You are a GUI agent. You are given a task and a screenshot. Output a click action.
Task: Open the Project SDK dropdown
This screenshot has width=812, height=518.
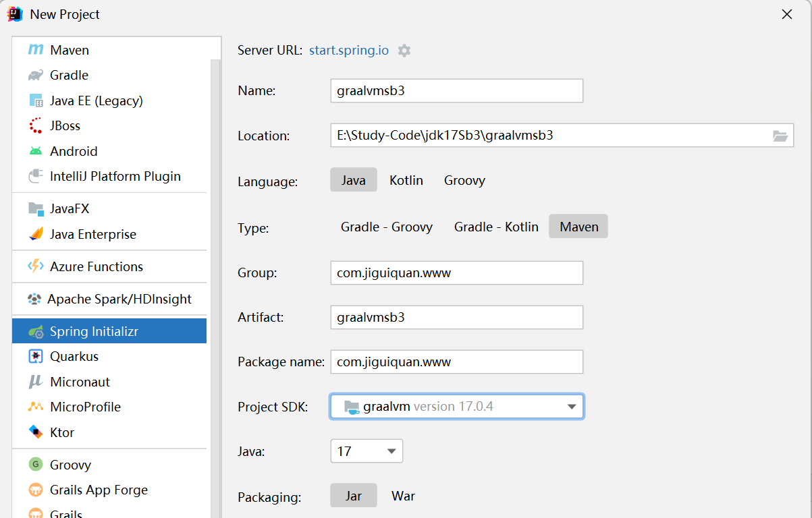[457, 407]
